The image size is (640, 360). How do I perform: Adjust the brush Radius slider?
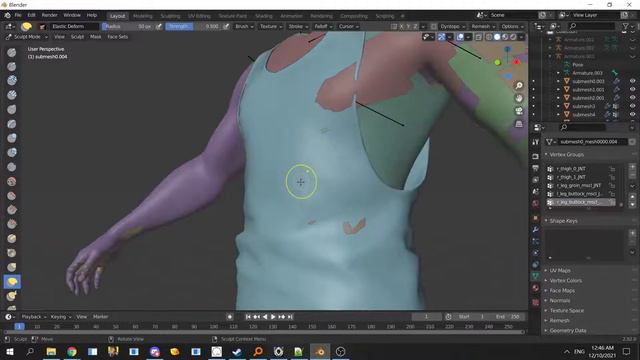click(128, 27)
